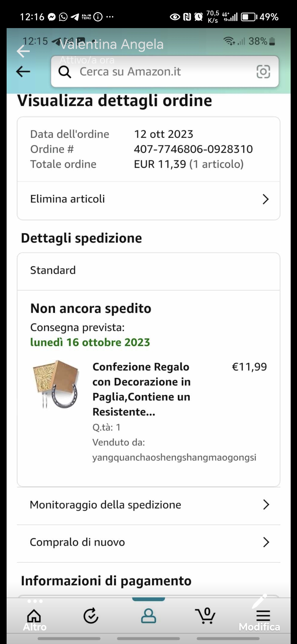Tap the upper back arrow beside Valentina Angela
Image resolution: width=297 pixels, height=644 pixels.
pyautogui.click(x=23, y=51)
